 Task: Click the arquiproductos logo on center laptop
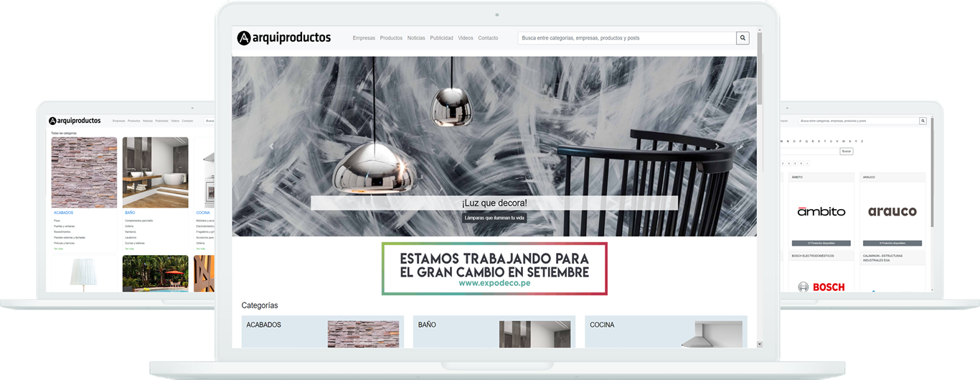pyautogui.click(x=284, y=38)
